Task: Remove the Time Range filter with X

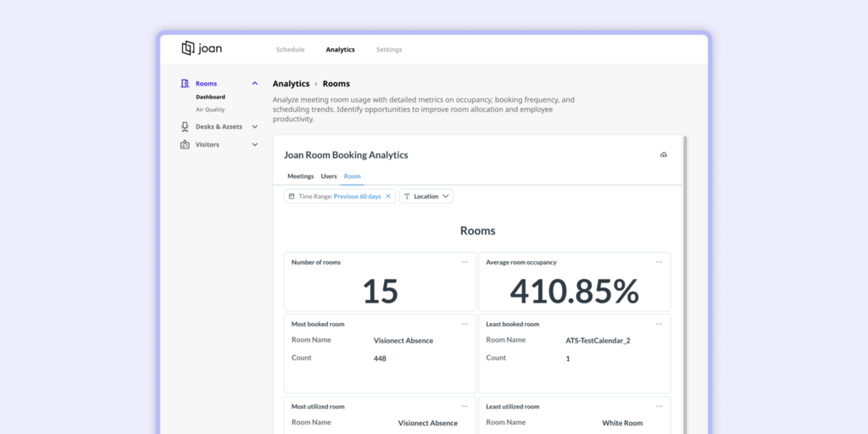Action: (x=388, y=196)
